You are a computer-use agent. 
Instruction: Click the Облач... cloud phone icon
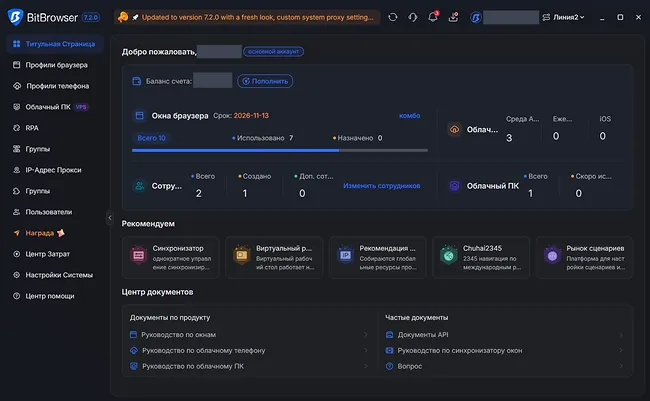[x=455, y=129]
